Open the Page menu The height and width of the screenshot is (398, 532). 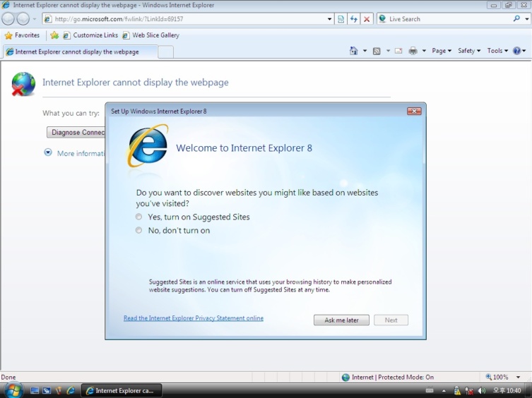click(442, 51)
